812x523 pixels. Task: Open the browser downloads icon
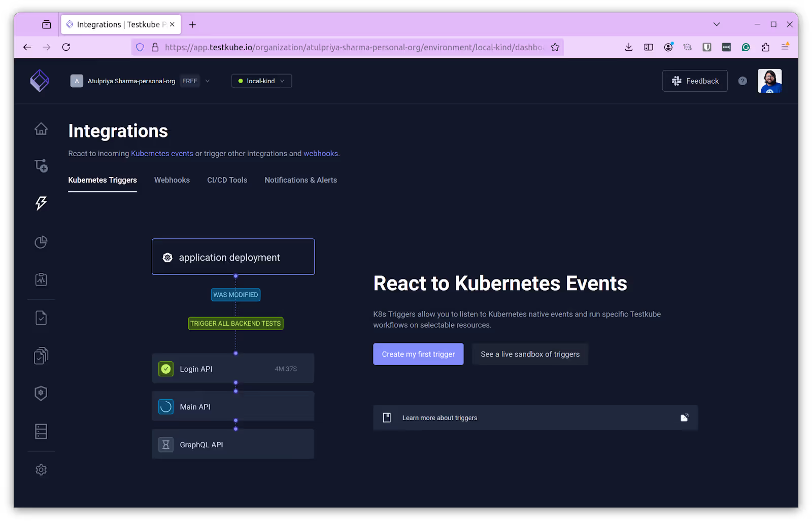tap(629, 47)
